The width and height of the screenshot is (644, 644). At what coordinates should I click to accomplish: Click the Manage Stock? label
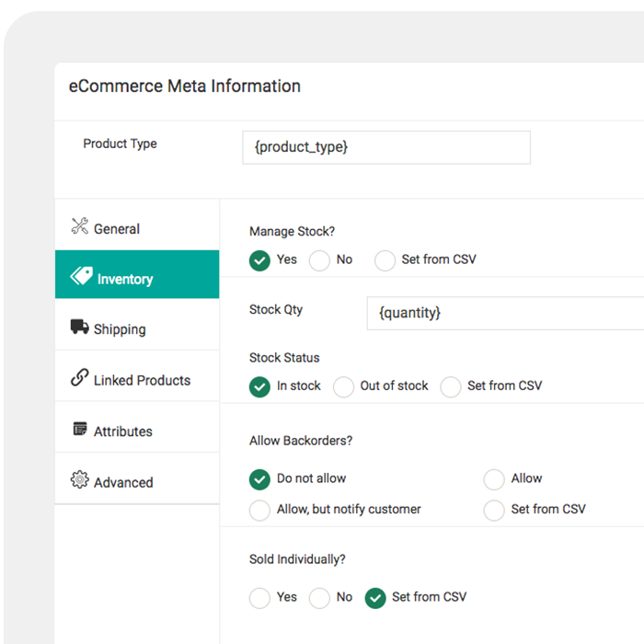click(292, 231)
